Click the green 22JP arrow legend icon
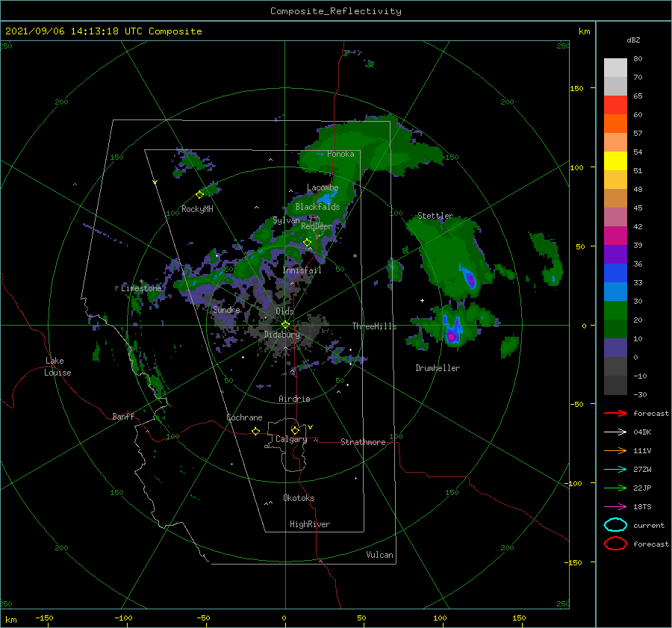The image size is (672, 628). [615, 488]
